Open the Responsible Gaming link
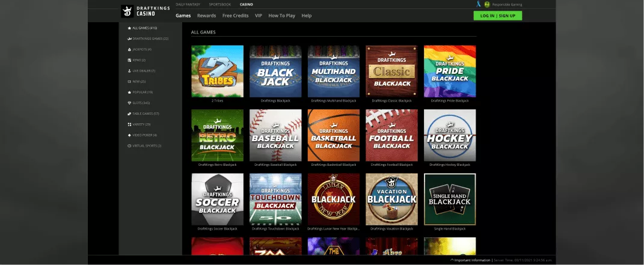 (508, 5)
